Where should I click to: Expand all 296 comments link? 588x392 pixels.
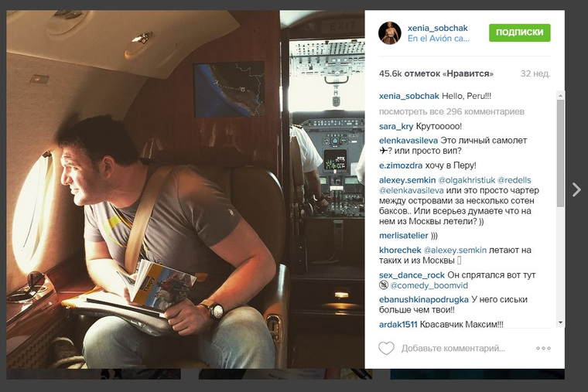[451, 111]
